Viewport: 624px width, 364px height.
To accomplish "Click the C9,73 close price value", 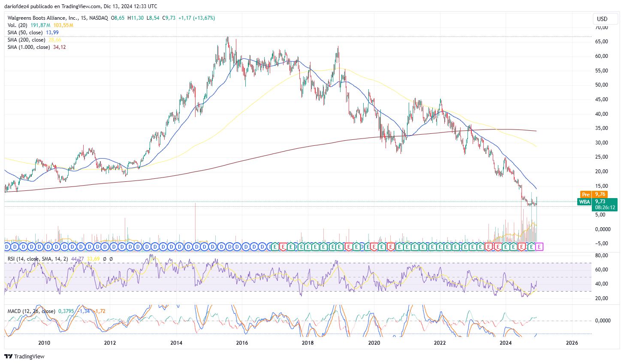I will 169,18.
